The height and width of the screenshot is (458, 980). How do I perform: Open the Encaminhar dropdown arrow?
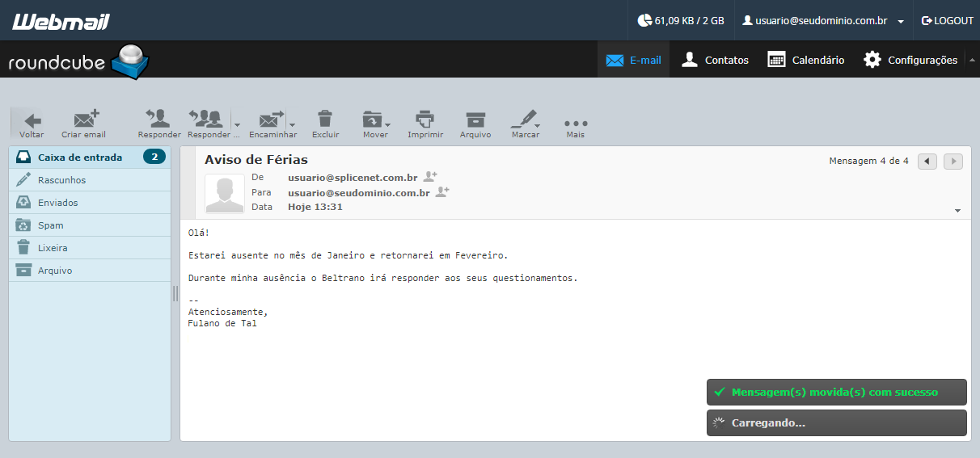tap(292, 124)
